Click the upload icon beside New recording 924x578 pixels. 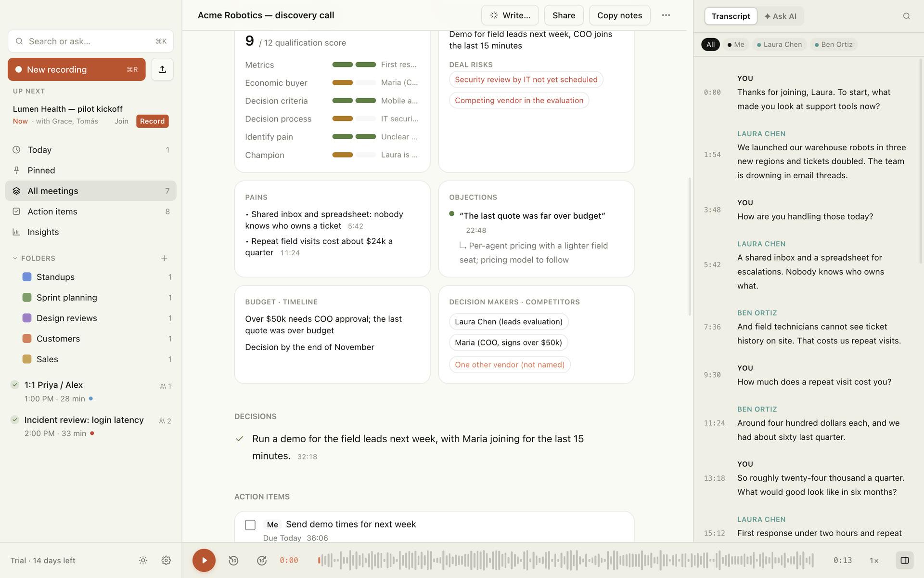pos(162,69)
